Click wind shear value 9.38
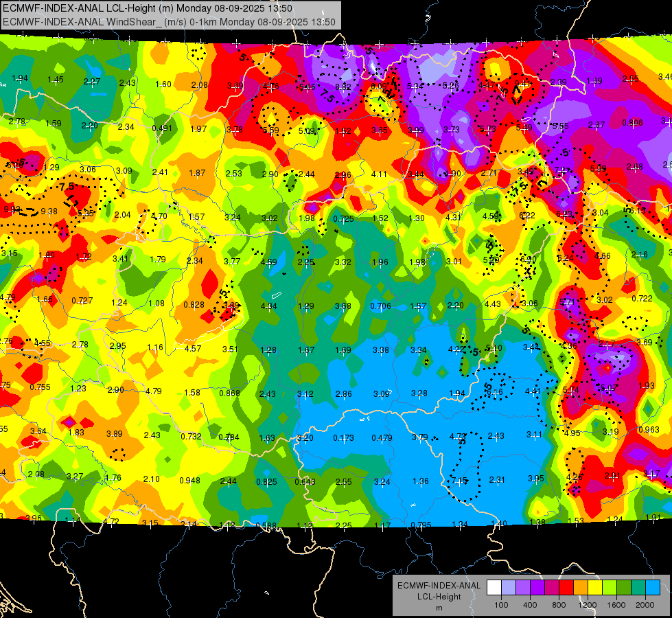 [x=49, y=211]
